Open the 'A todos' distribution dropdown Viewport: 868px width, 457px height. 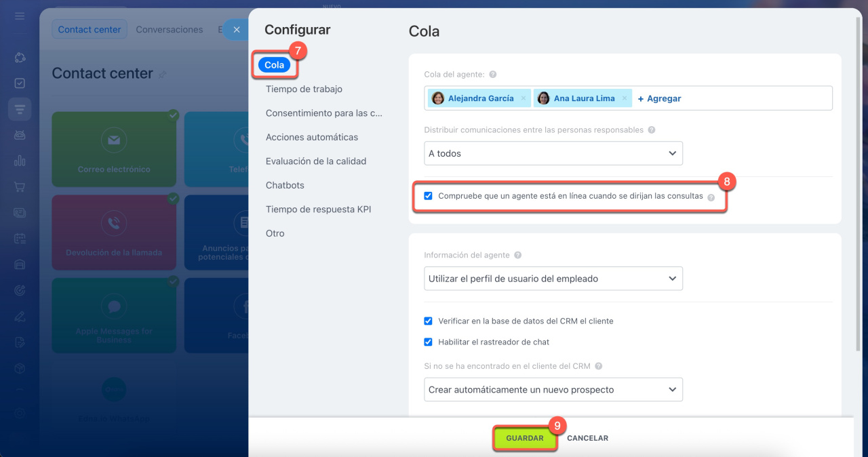(x=553, y=153)
